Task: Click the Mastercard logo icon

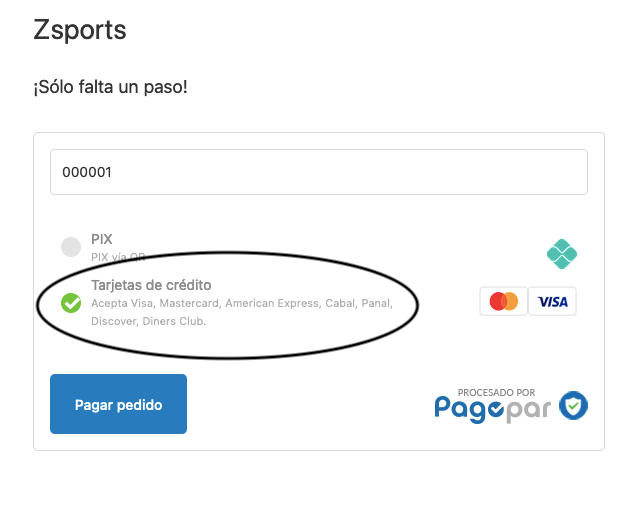Action: 504,301
